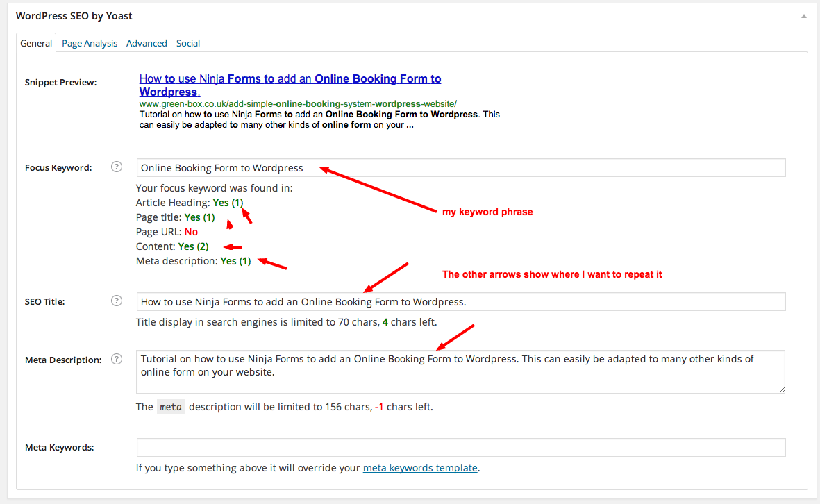Click the Focus Keyword input field
This screenshot has height=504, width=820.
coord(461,168)
